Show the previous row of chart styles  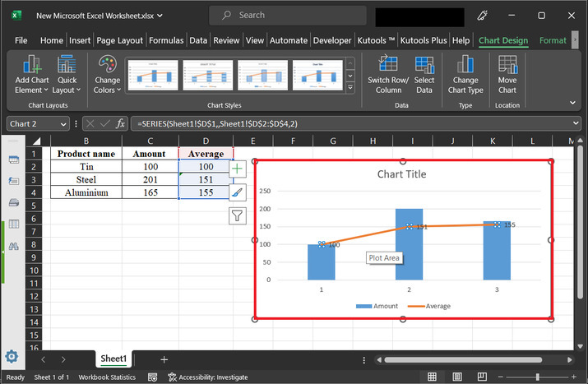pos(350,63)
